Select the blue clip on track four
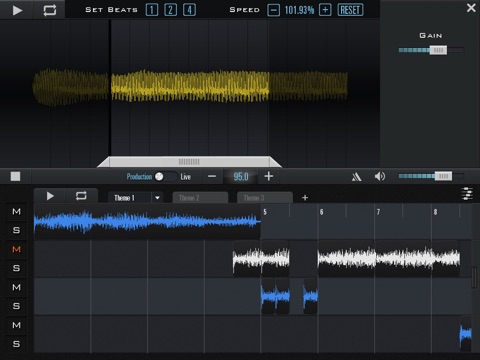This screenshot has height=360, width=480. (466, 334)
